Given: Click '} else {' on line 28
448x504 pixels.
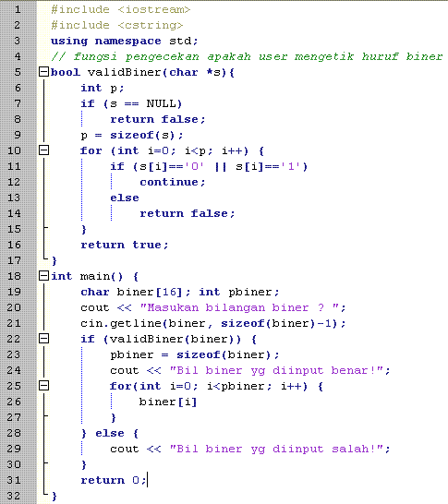Looking at the screenshot, I should [x=110, y=433].
